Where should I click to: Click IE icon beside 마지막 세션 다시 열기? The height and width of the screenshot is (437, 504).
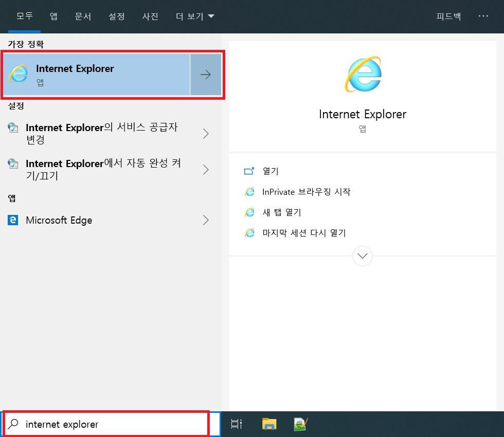tap(249, 233)
